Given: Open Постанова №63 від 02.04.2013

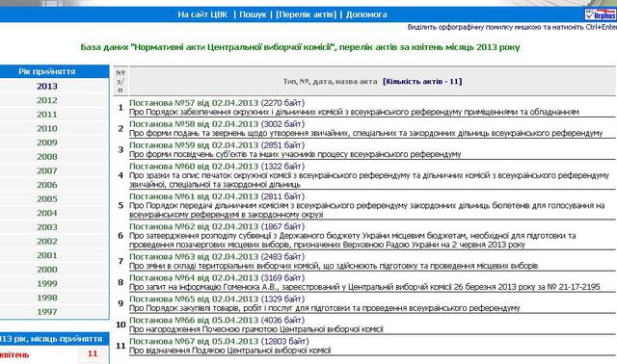Looking at the screenshot, I should click(x=194, y=257).
